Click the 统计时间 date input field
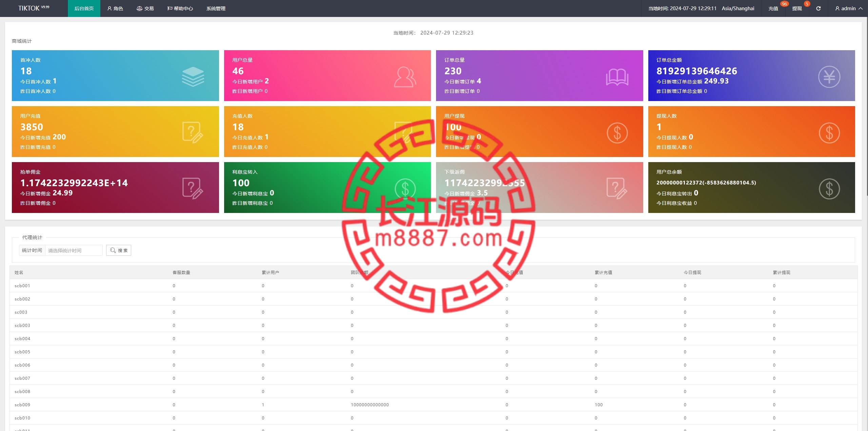The width and height of the screenshot is (868, 431). 74,250
